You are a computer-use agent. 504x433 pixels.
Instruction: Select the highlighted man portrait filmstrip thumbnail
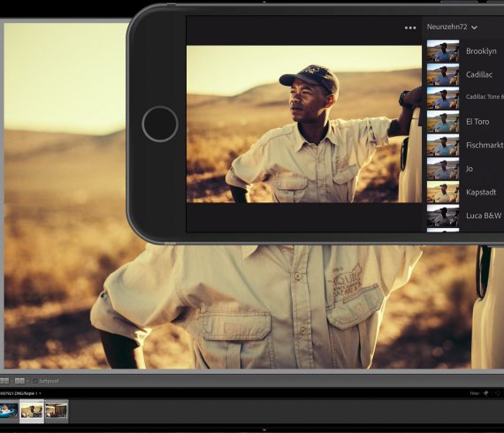click(32, 411)
